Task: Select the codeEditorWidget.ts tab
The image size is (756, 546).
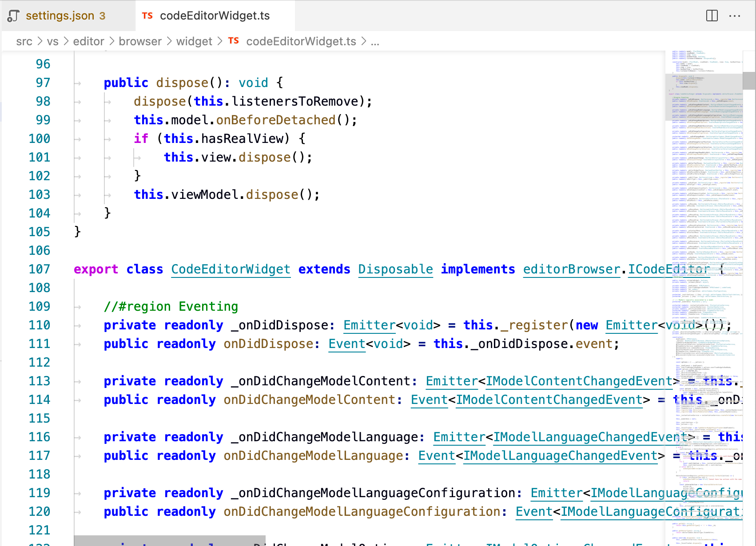Action: [x=215, y=16]
